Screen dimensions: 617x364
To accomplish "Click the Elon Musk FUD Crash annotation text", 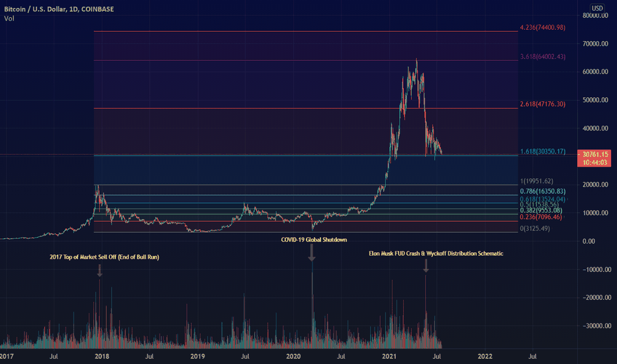I will tap(436, 253).
